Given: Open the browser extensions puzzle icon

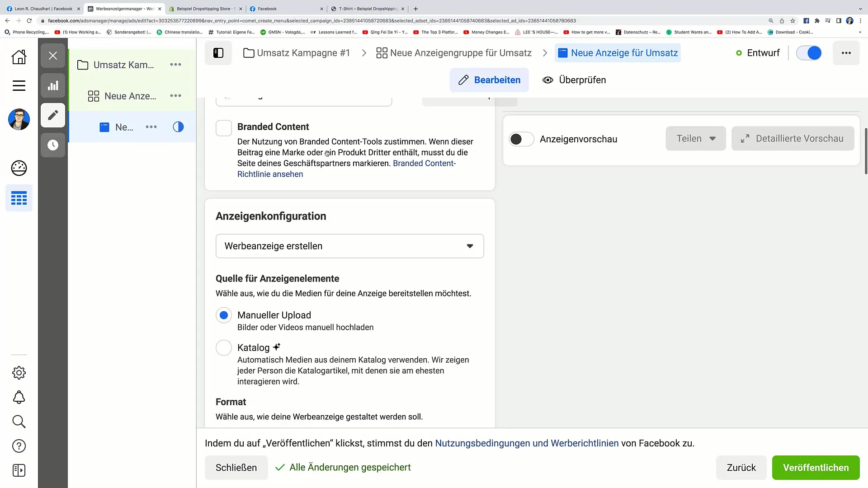Looking at the screenshot, I should coord(817,21).
